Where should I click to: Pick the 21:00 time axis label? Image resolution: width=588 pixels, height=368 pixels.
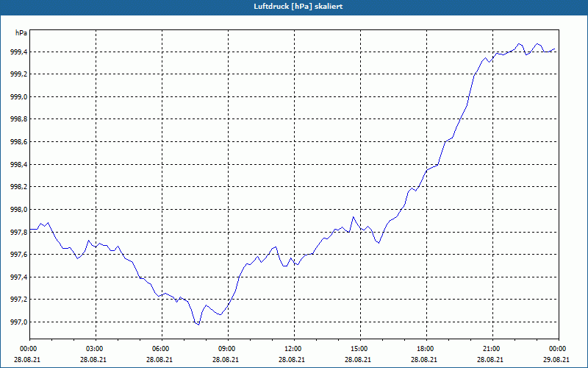[x=490, y=349]
